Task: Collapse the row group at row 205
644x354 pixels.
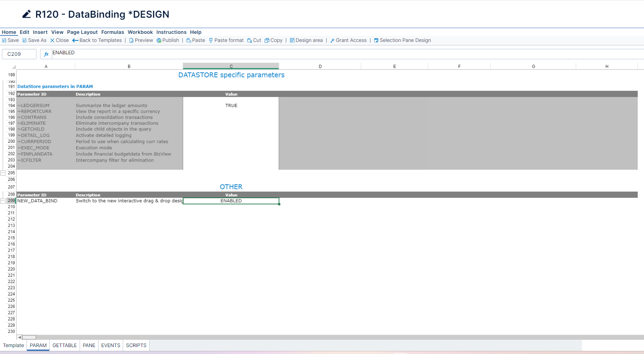Action: pos(3,173)
